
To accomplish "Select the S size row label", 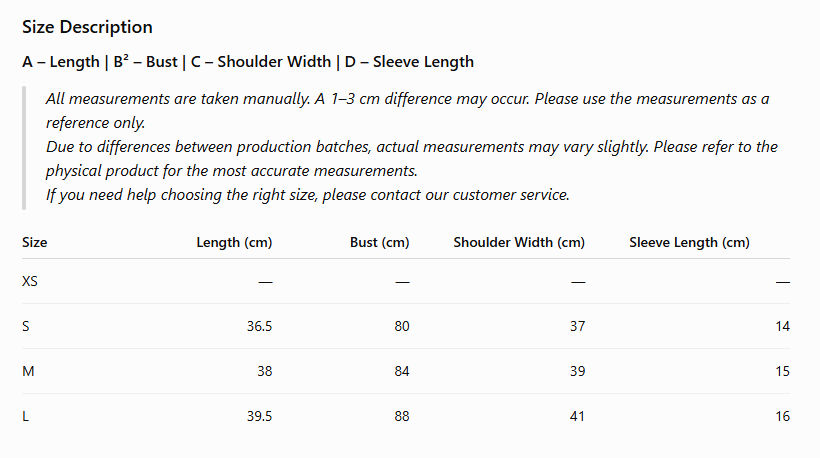I will 26,326.
